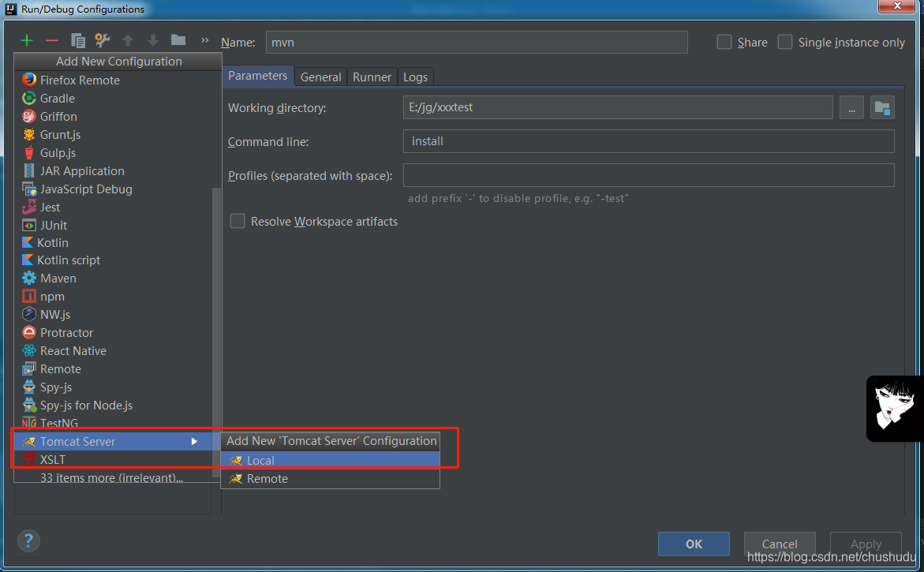Viewport: 924px width, 572px height.
Task: Click the ellipsis browse button for Working directory
Action: pos(851,108)
